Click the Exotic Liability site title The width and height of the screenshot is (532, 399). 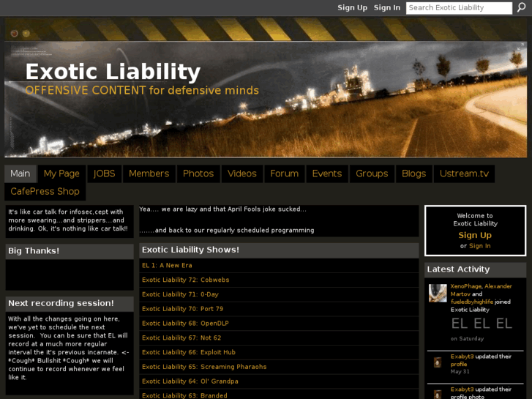click(113, 72)
